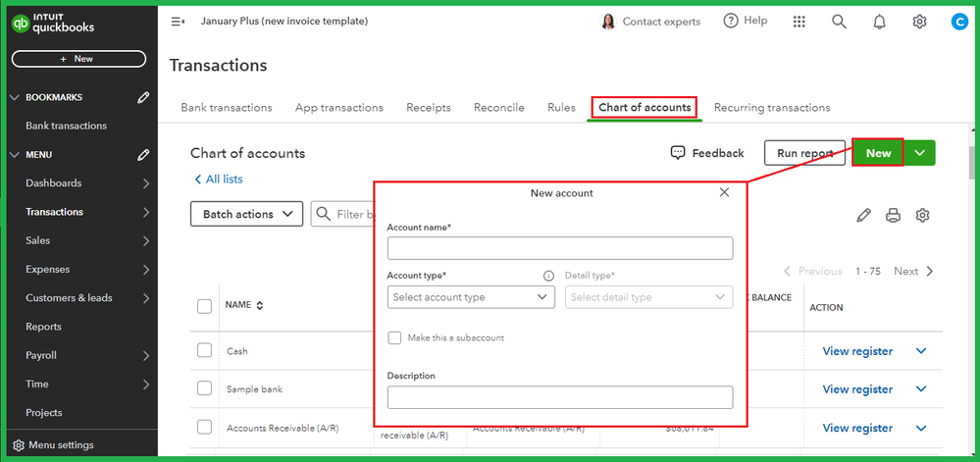The height and width of the screenshot is (462, 980).
Task: Check the Make this a subaccount box
Action: [394, 337]
